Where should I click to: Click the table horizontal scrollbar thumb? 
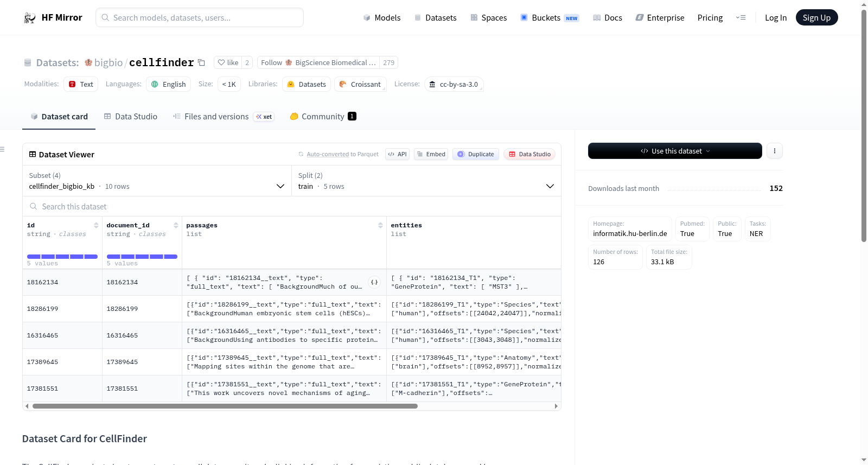(225, 406)
